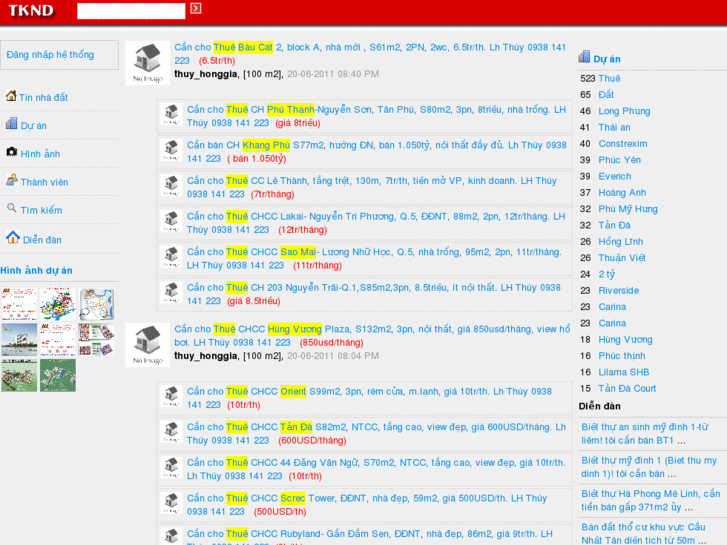The image size is (727, 545).
Task: Click small house icon of Tản Đà S82m2 listing
Action: click(171, 432)
